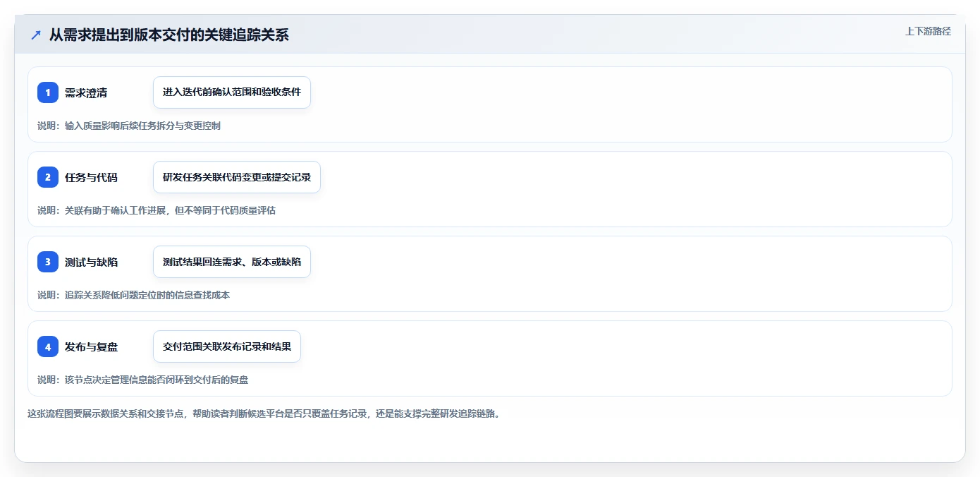Open the 研发任务关联代码变更或提交记录 box

pyautogui.click(x=237, y=177)
